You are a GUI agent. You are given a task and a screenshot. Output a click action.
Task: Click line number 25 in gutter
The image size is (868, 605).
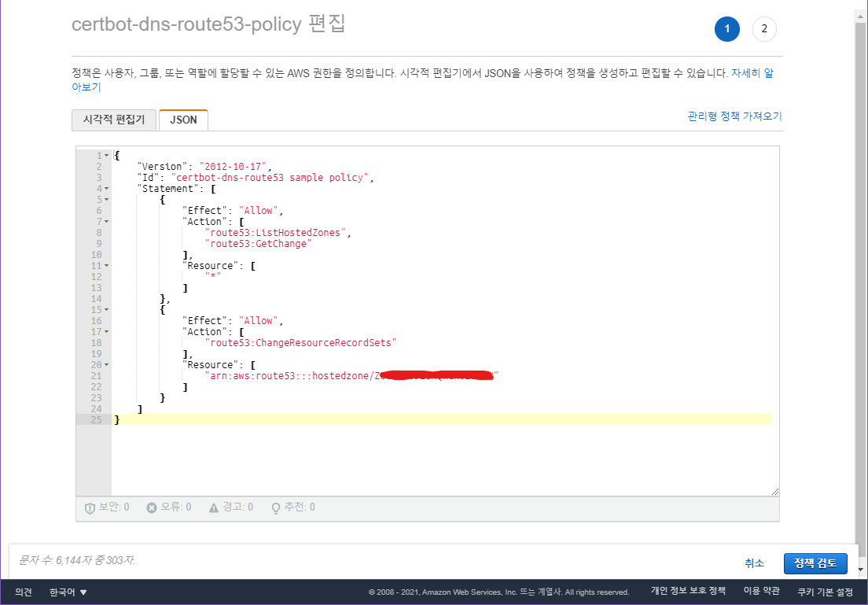tap(97, 420)
